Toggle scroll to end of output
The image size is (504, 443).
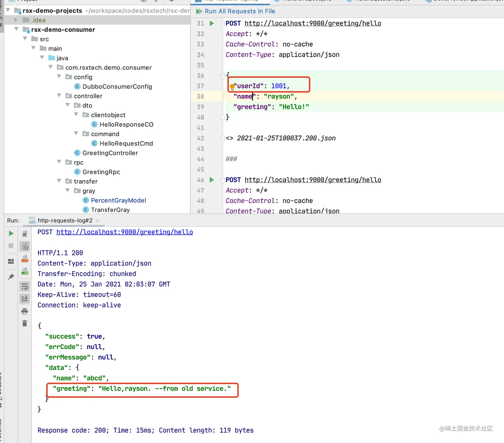click(25, 299)
